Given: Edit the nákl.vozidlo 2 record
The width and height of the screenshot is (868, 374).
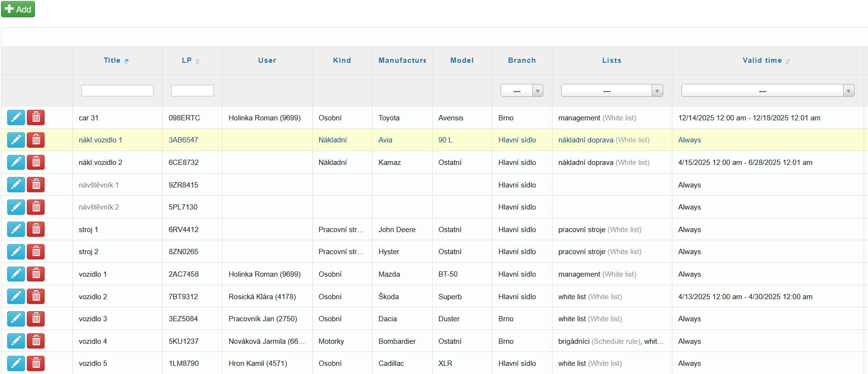Looking at the screenshot, I should tap(16, 163).
